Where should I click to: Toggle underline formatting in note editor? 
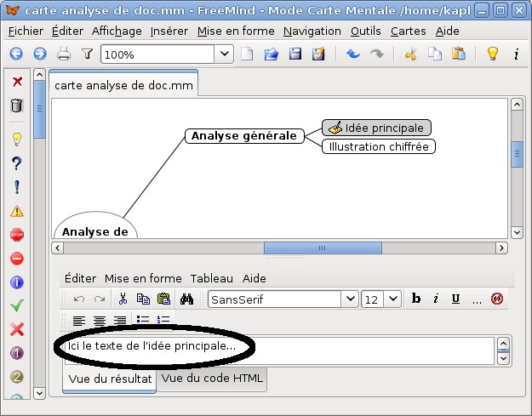pyautogui.click(x=455, y=299)
